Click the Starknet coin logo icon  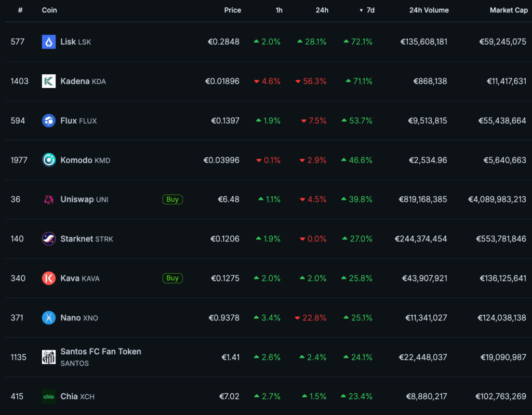48,239
